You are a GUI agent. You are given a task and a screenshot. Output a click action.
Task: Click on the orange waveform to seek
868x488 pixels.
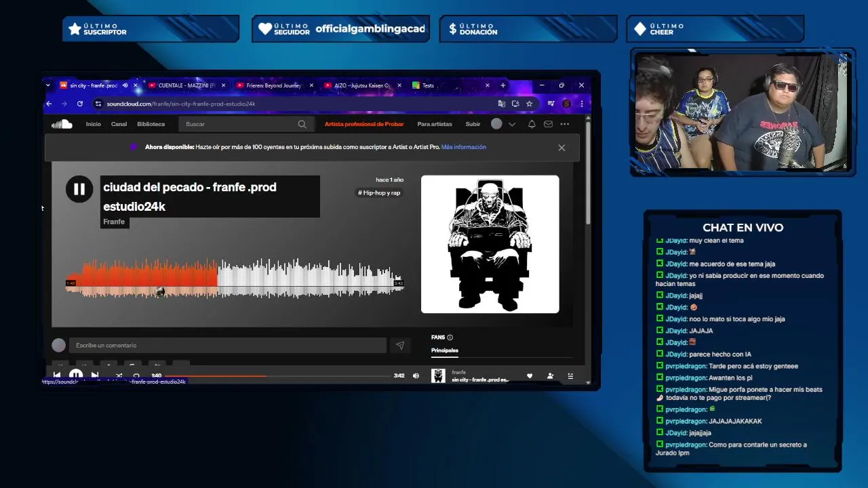[142, 278]
